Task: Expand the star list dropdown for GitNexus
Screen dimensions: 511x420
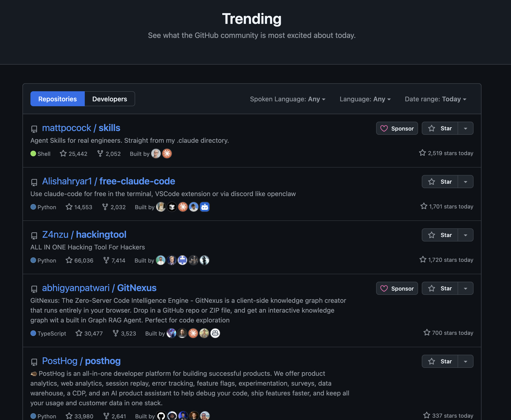Action: click(x=466, y=289)
